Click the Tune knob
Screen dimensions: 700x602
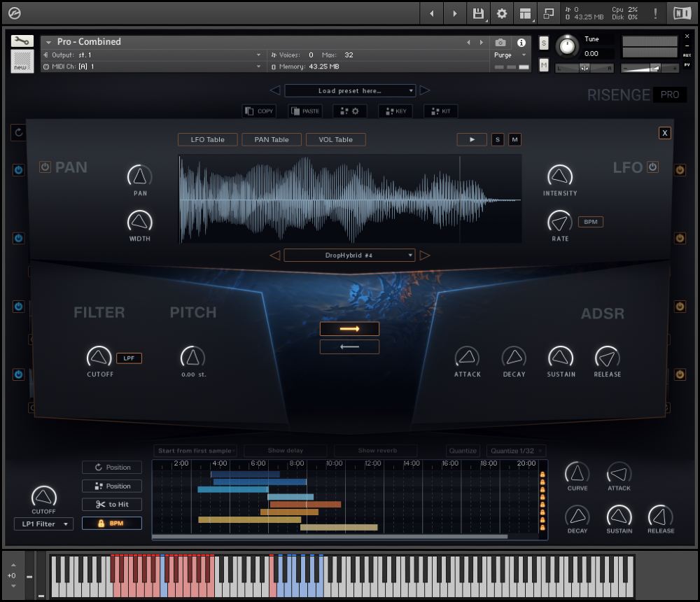567,46
